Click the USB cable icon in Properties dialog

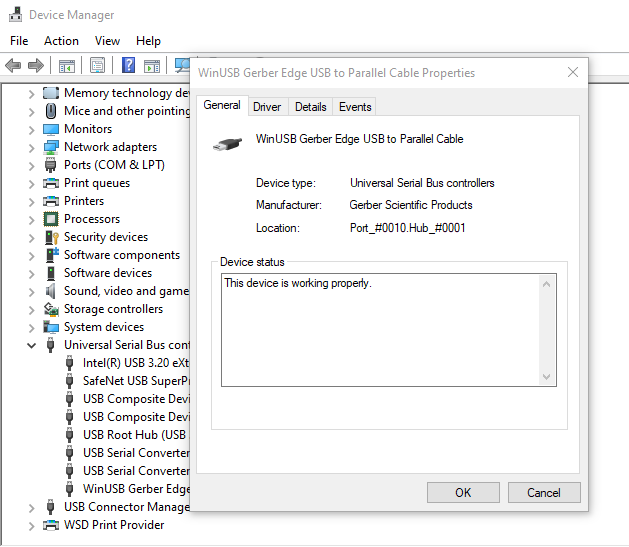227,144
